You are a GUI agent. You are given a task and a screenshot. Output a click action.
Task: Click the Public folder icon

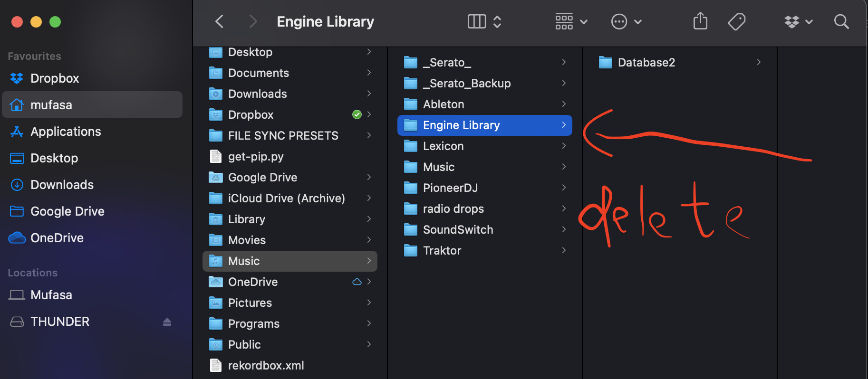(216, 345)
